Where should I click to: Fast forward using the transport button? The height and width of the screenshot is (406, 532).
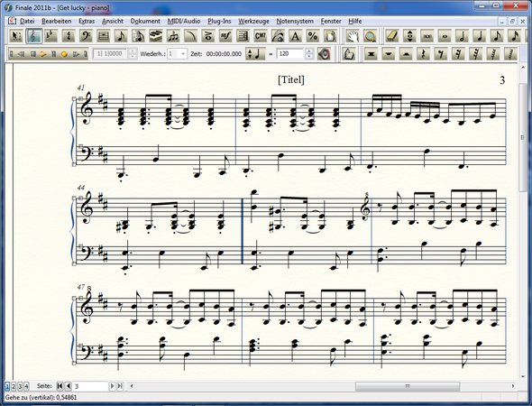tap(76, 54)
